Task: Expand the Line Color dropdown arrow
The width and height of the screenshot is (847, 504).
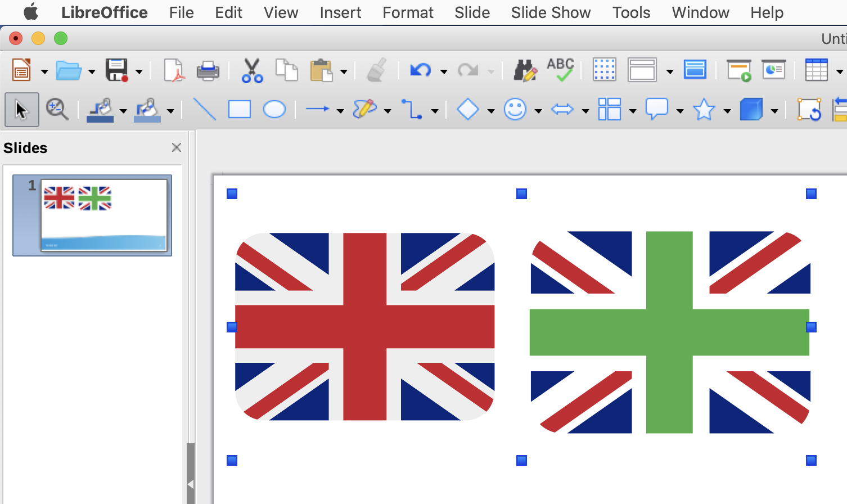Action: click(123, 111)
